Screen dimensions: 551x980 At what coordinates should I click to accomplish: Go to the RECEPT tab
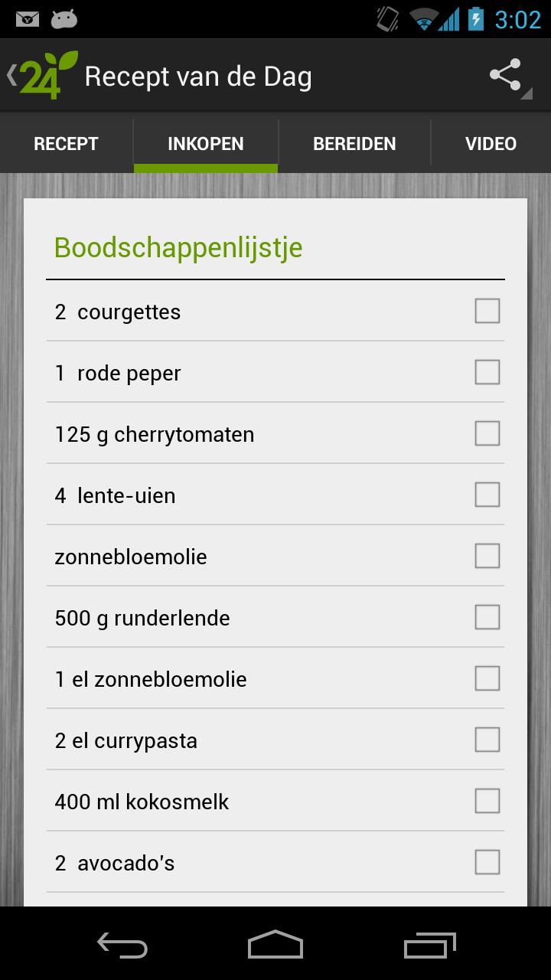(x=66, y=143)
